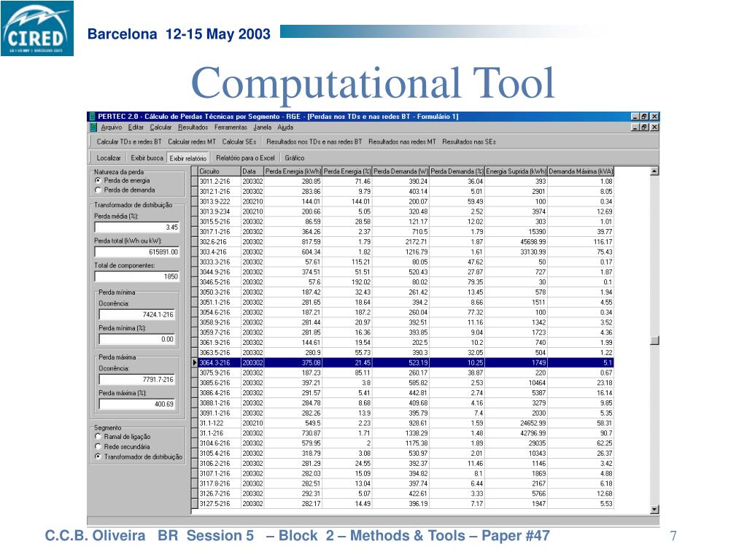The image size is (747, 560).
Task: Click the Perda Energia (kWh) column header
Action: (293, 171)
